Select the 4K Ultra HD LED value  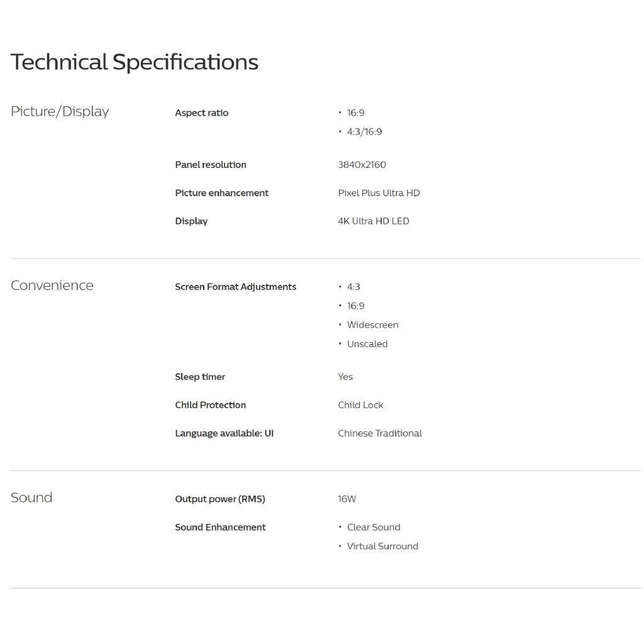click(x=373, y=221)
